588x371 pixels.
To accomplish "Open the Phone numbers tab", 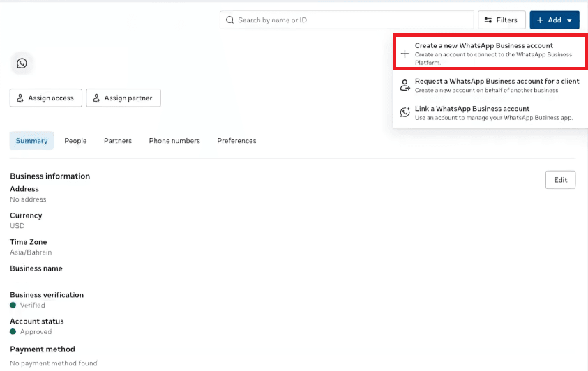I will [174, 141].
